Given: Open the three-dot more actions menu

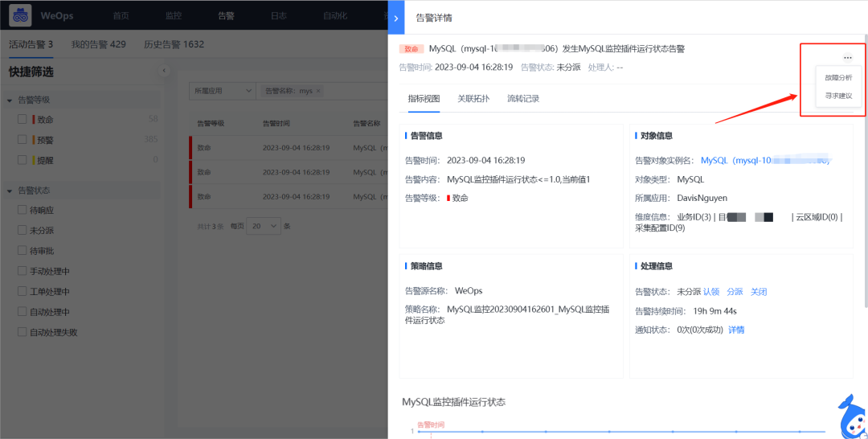Looking at the screenshot, I should pyautogui.click(x=847, y=58).
